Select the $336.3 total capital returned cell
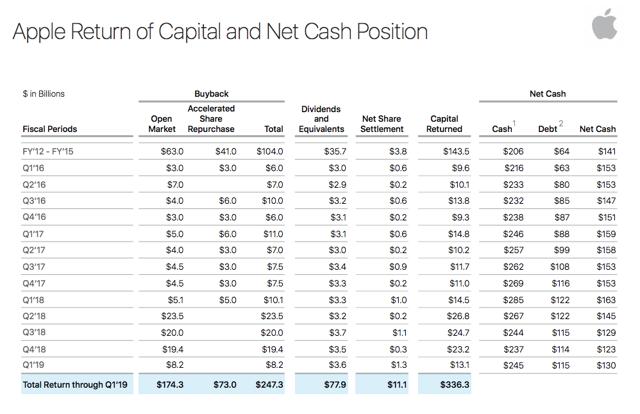Screen dimensions: 640x414 pyautogui.click(x=447, y=385)
